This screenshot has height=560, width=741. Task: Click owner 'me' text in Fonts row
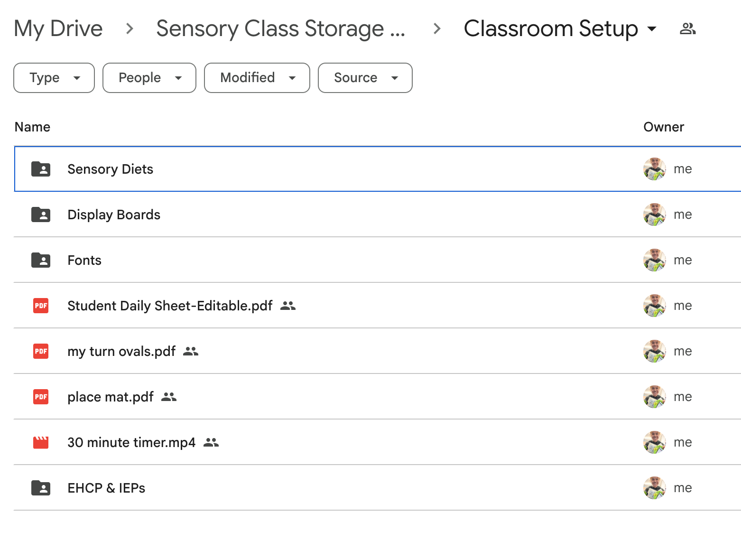(683, 261)
